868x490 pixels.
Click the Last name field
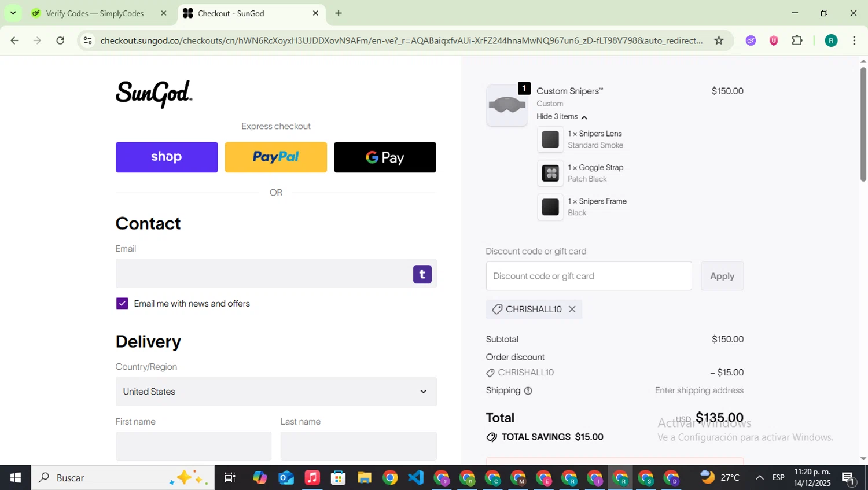358,446
